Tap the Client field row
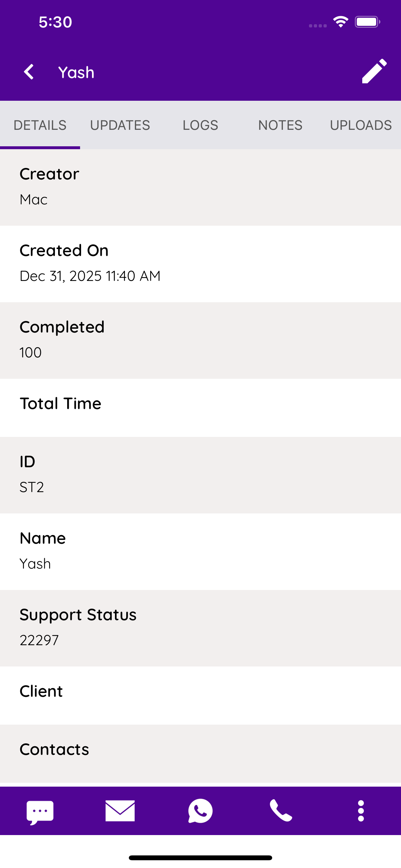Screen dimensions: 401x868 (x=200, y=696)
